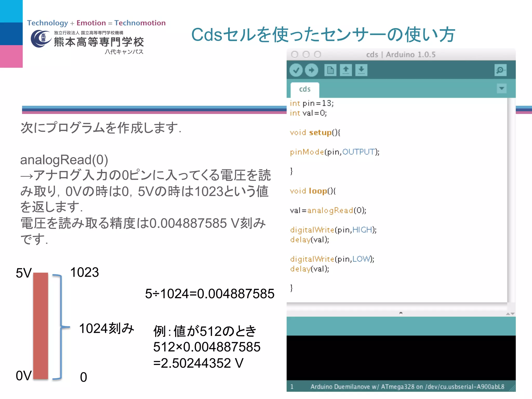Click the line 'int val=0;'
Viewport: 532px width, 399px height.
click(308, 113)
